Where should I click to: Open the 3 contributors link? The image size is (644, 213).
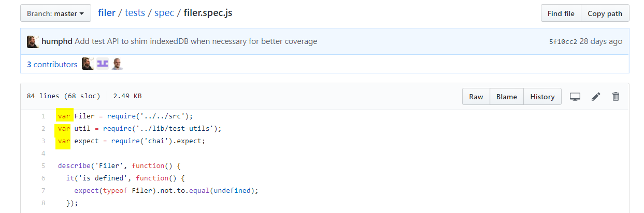52,65
